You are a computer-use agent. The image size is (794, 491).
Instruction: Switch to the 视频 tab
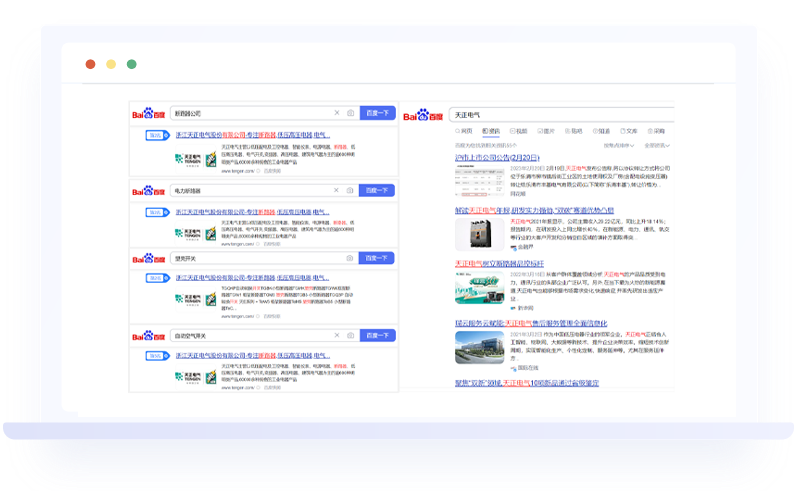coord(519,131)
